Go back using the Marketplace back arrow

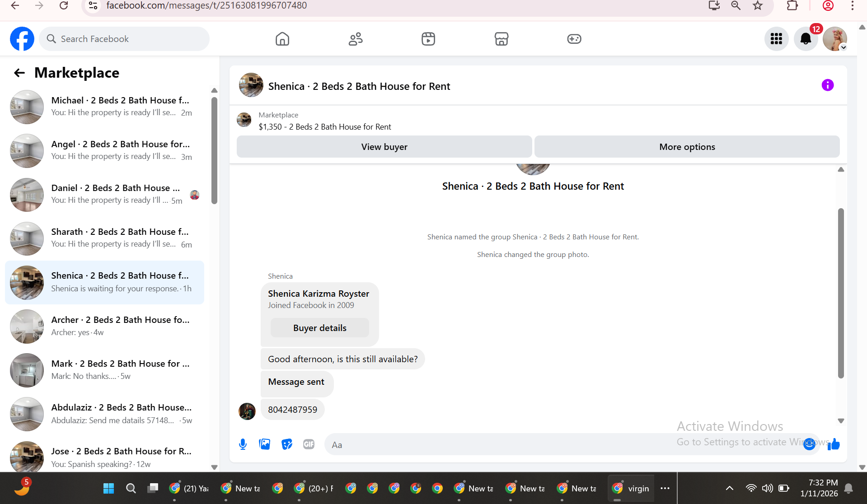[19, 73]
